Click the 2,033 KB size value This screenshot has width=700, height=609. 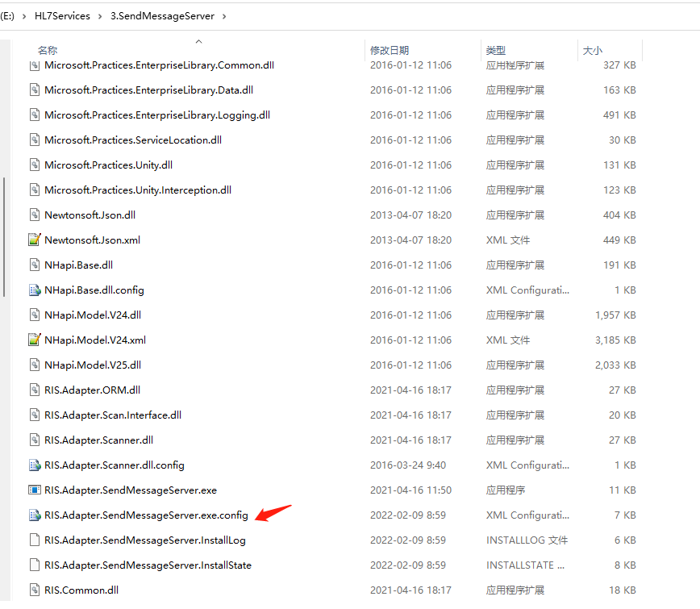[x=615, y=365]
